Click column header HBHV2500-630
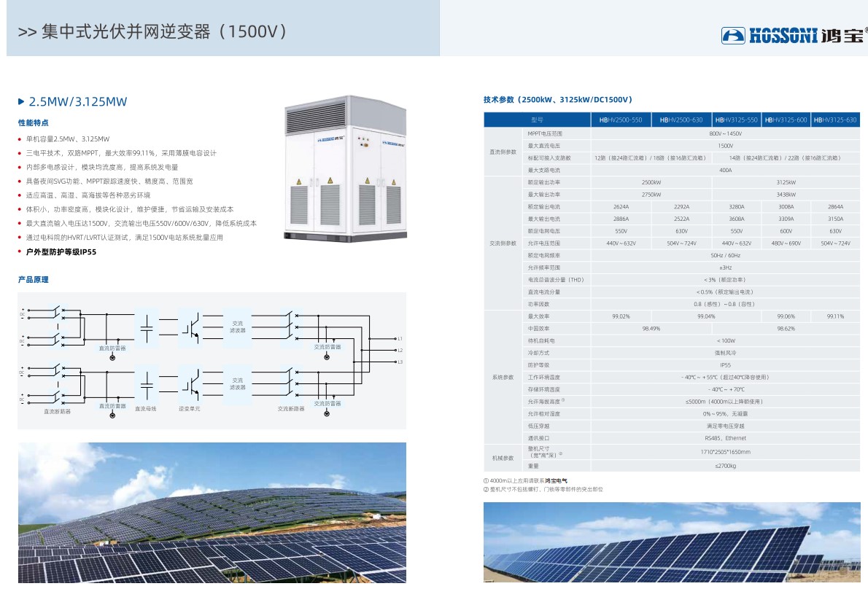This screenshot has height=605, width=868. pos(681,120)
